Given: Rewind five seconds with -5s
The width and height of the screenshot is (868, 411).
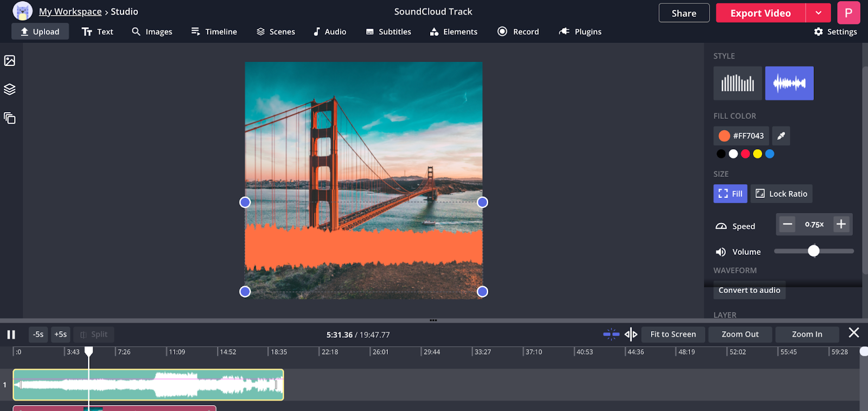Looking at the screenshot, I should (x=38, y=335).
